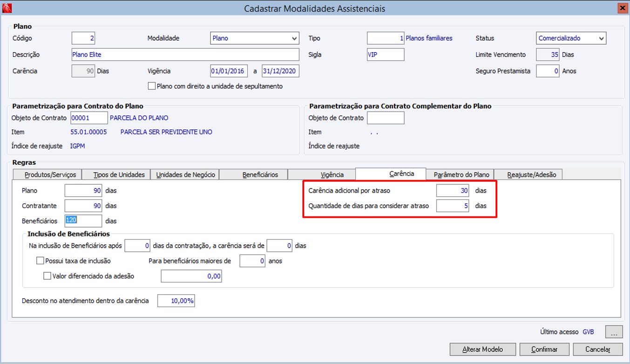The height and width of the screenshot is (364, 630).
Task: Edit the Contratante carência days field
Action: click(83, 206)
